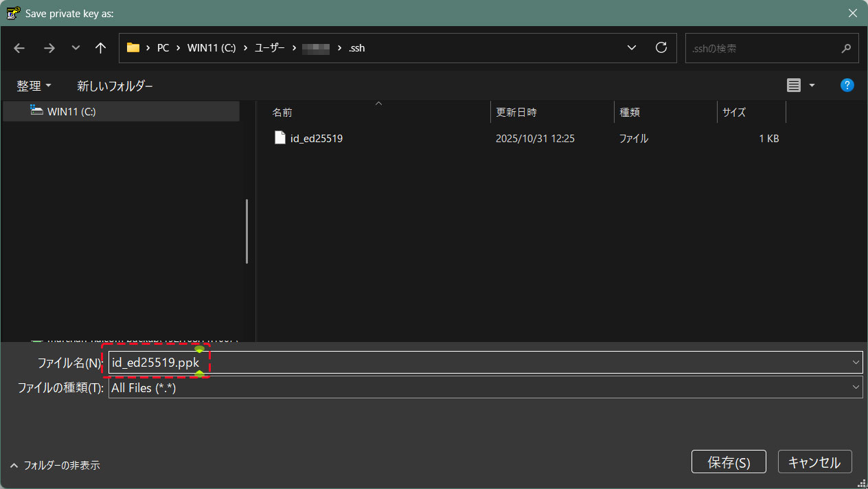Click the 保存(S) button
Viewport: 868px width, 489px height.
(729, 462)
